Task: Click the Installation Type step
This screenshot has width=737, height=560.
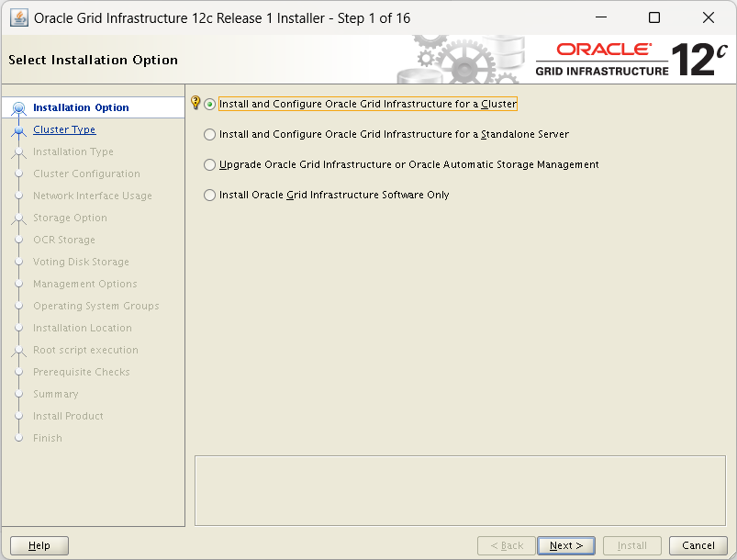Action: point(73,151)
